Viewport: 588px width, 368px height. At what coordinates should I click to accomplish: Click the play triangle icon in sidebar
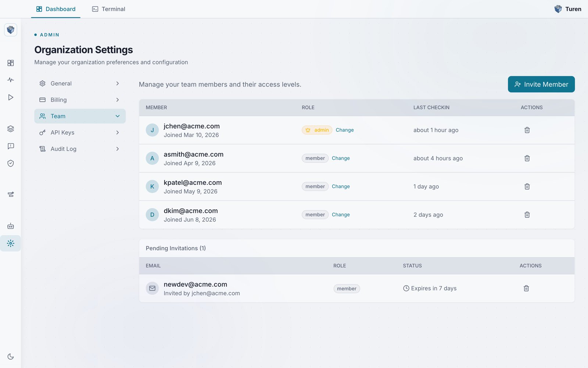coord(11,97)
